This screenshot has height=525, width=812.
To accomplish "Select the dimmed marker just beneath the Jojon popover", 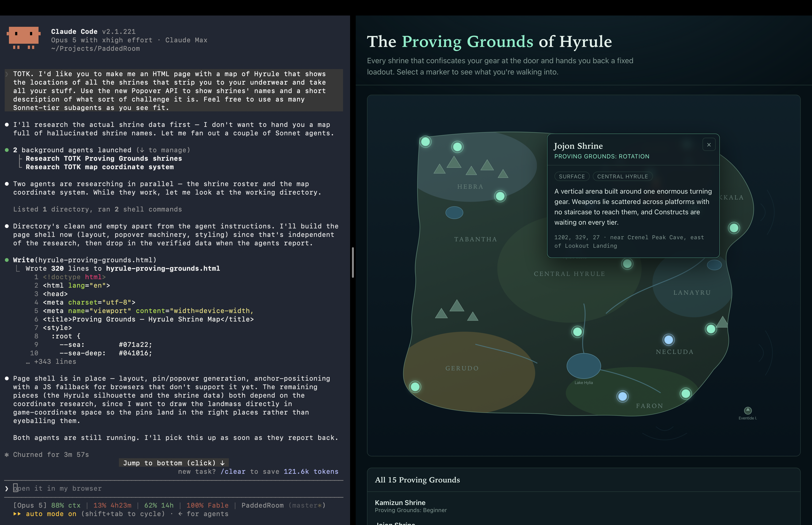I will click(x=627, y=263).
